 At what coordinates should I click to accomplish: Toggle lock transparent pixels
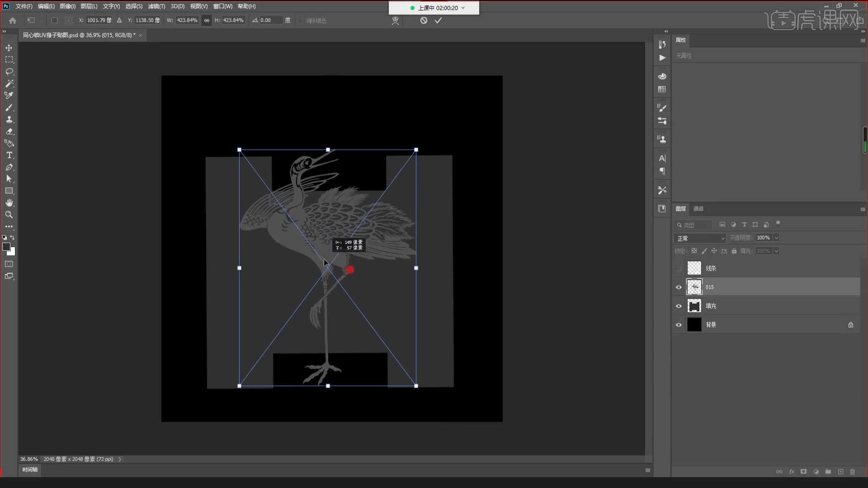point(694,251)
